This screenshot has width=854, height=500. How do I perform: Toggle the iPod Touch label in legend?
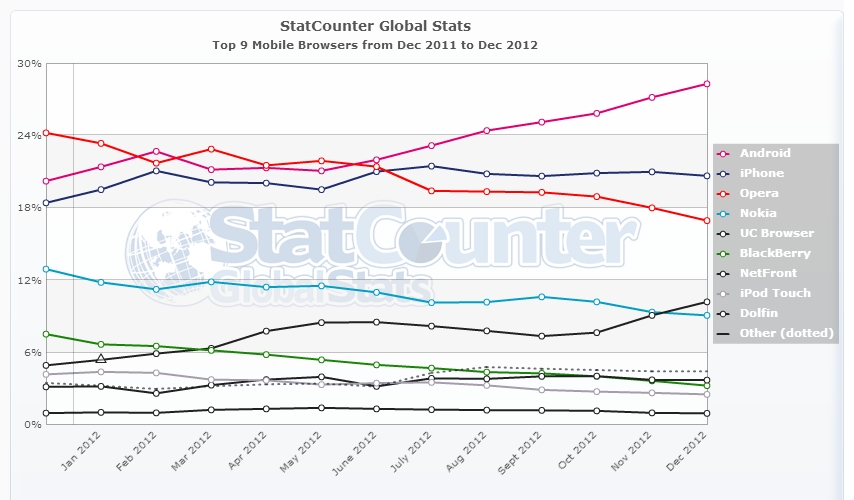(775, 293)
